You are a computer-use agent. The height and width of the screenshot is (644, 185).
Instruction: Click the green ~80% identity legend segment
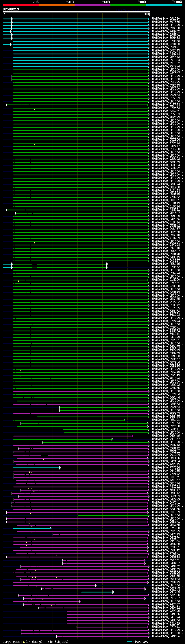click(128, 5)
